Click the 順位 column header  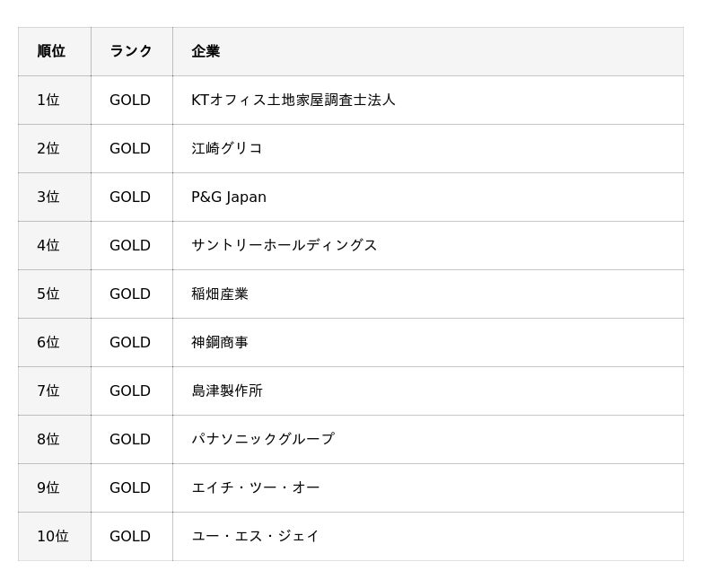pos(51,51)
